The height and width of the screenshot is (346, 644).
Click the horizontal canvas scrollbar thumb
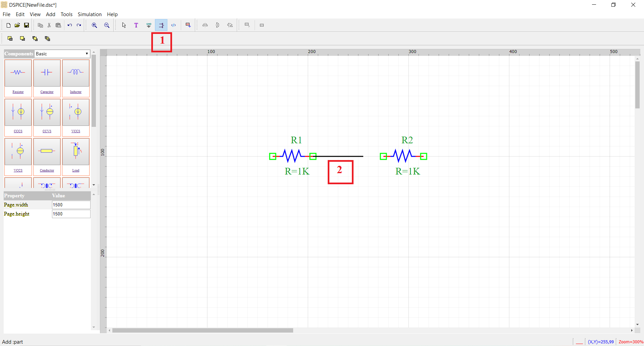coord(203,330)
